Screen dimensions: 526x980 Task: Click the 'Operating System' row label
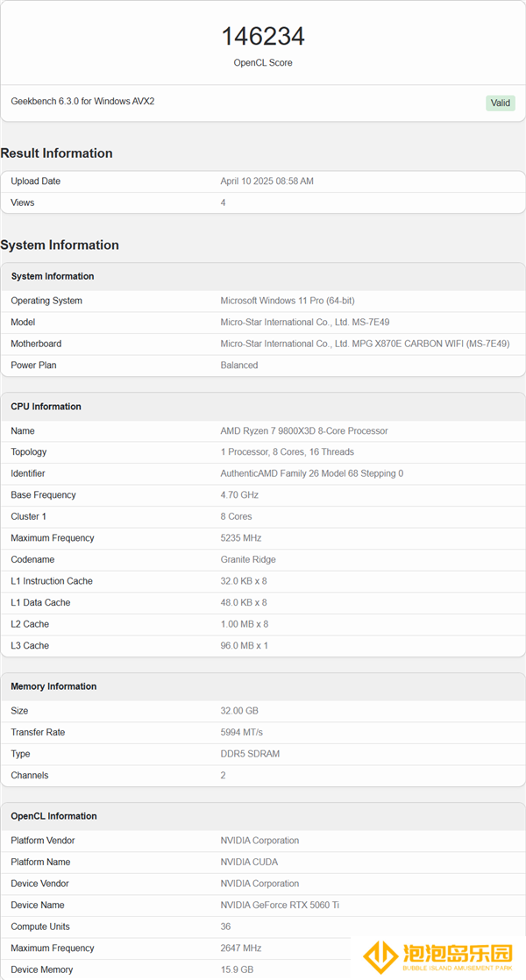(x=46, y=301)
